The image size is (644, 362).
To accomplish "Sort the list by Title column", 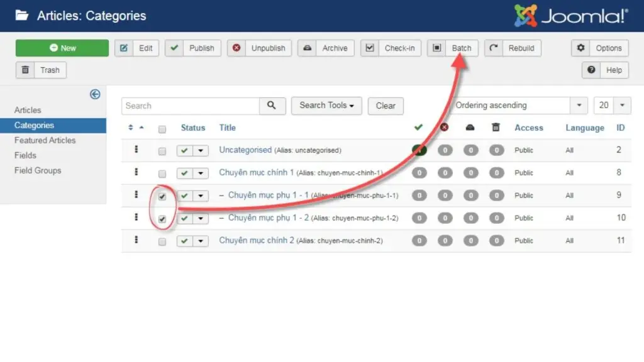I will [227, 128].
